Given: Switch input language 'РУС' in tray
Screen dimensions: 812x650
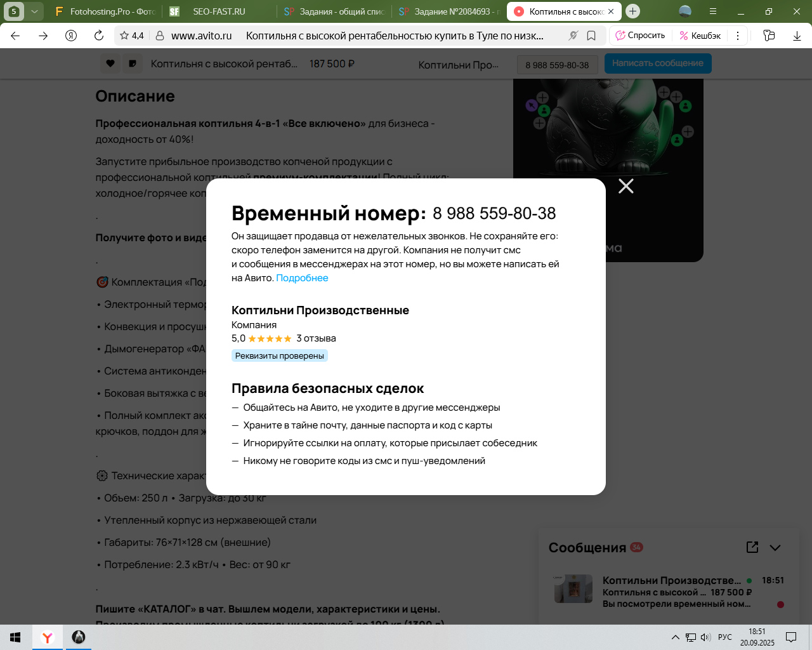Looking at the screenshot, I should [725, 637].
